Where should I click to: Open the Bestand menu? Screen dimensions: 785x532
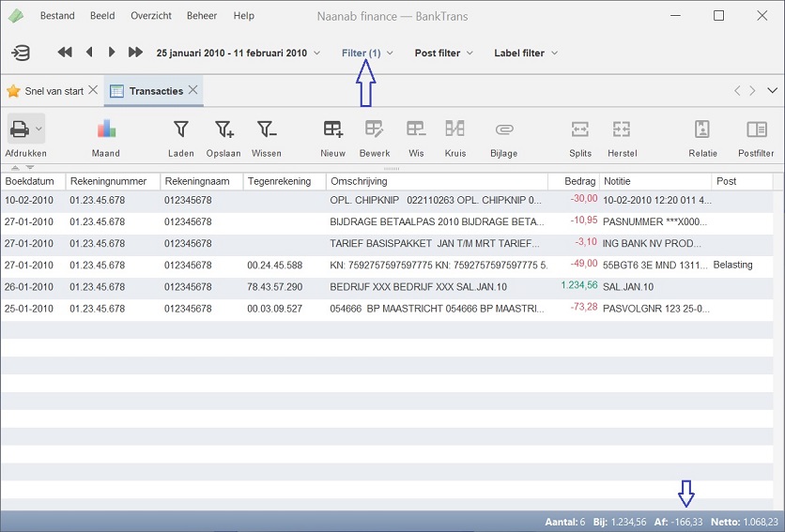57,16
